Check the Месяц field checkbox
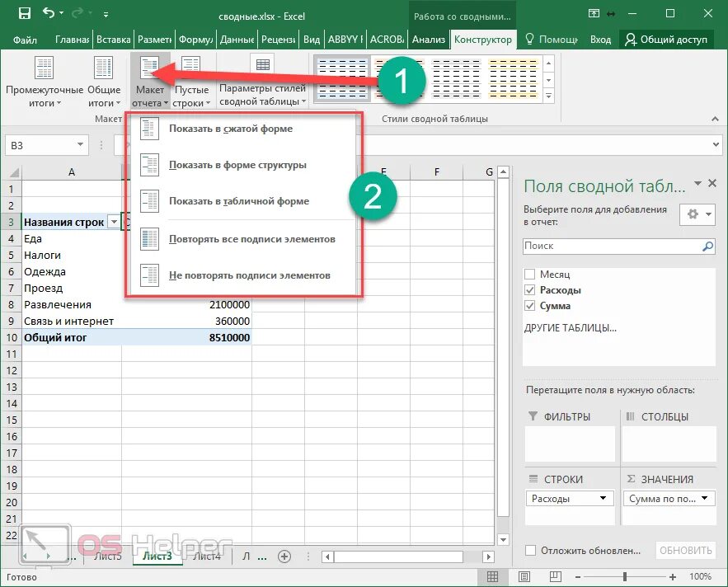This screenshot has height=587, width=728. (530, 274)
